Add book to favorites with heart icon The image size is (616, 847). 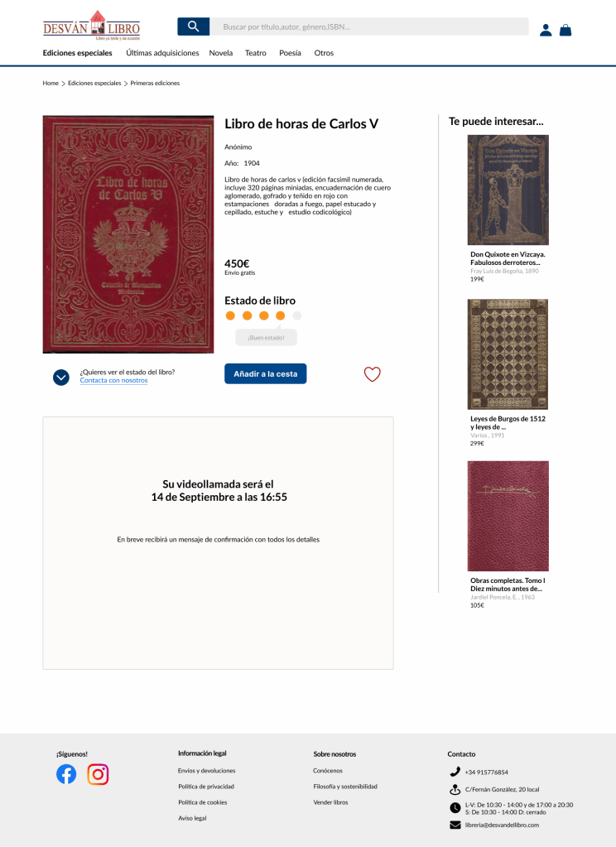click(373, 373)
